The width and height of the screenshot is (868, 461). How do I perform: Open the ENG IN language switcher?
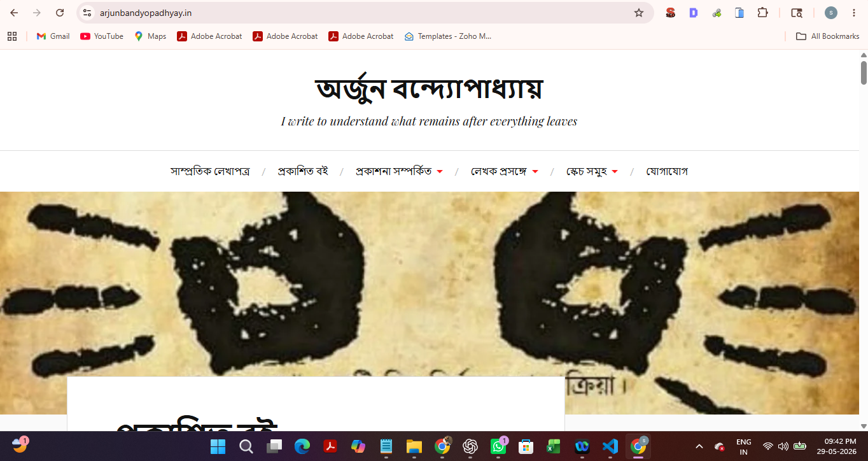click(743, 446)
